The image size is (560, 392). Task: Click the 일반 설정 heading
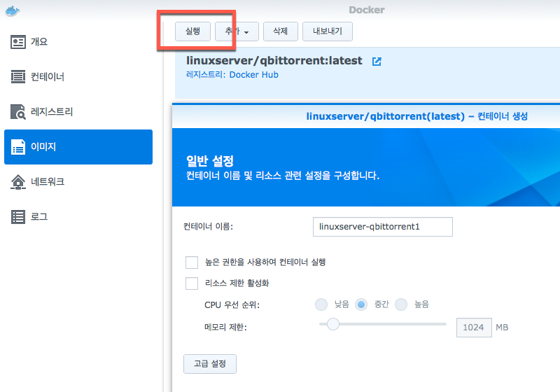pos(210,161)
